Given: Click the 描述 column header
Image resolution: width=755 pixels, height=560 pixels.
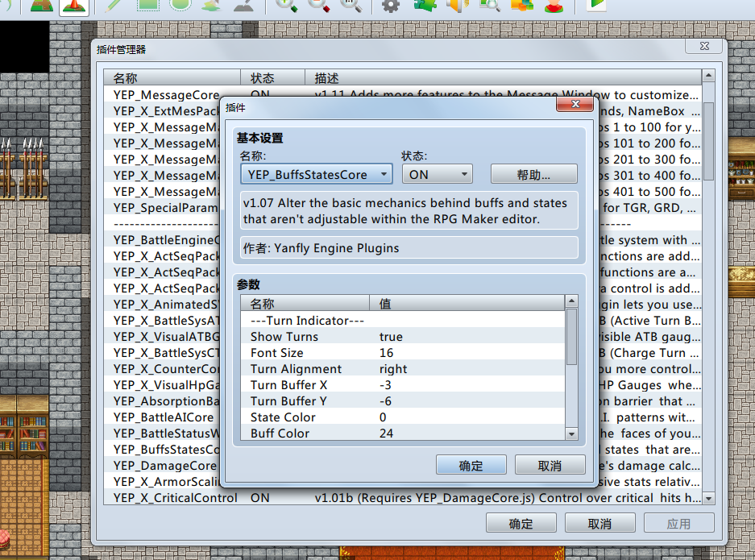Looking at the screenshot, I should pos(503,78).
